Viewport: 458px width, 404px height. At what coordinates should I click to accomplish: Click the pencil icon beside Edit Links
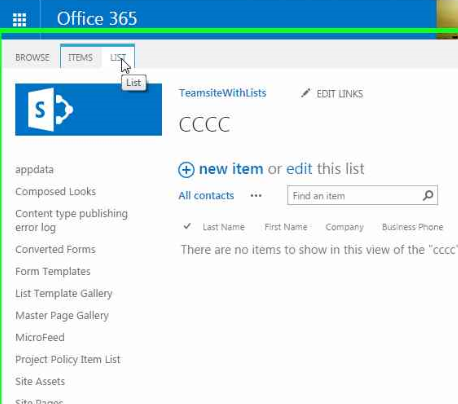306,93
